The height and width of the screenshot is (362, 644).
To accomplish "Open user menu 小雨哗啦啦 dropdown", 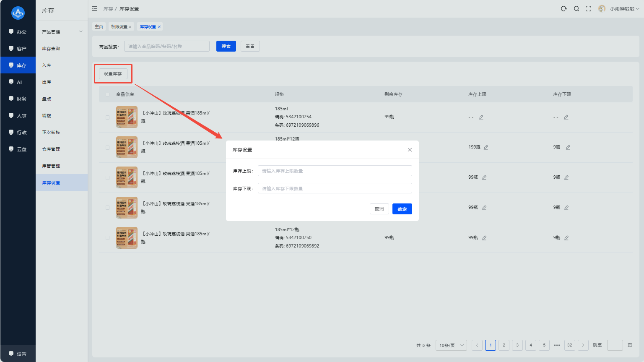I will (x=624, y=9).
